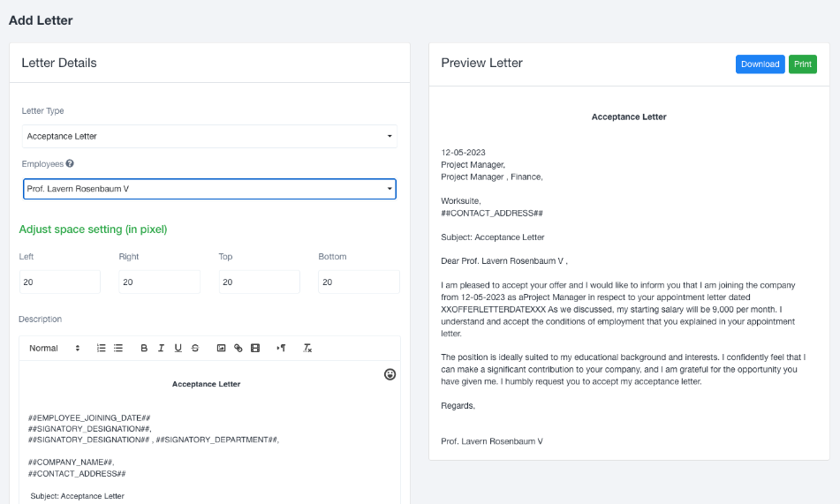This screenshot has height=504, width=840.
Task: Open the emoji picker in editor
Action: click(390, 374)
